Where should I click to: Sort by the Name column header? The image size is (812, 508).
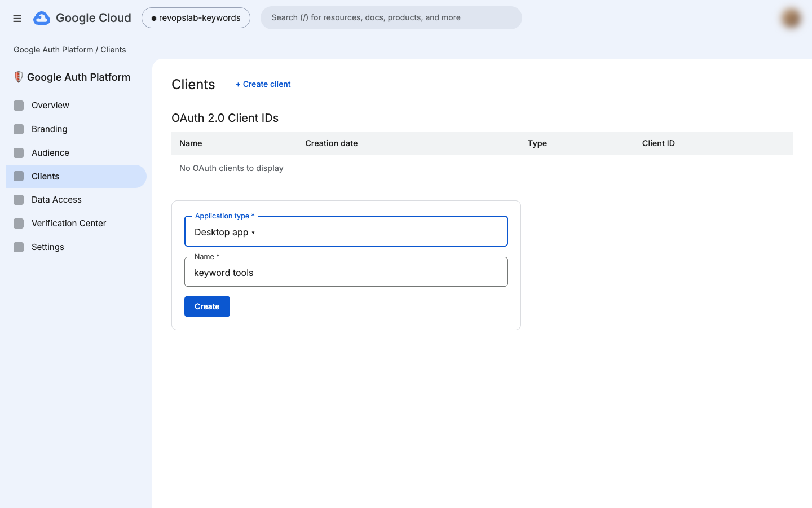191,143
